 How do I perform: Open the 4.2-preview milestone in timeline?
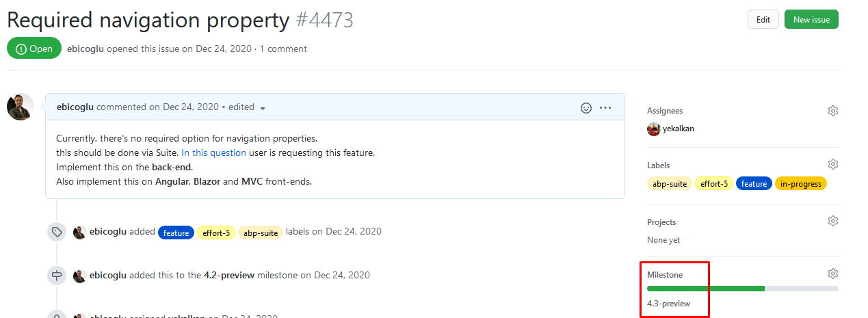[229, 276]
